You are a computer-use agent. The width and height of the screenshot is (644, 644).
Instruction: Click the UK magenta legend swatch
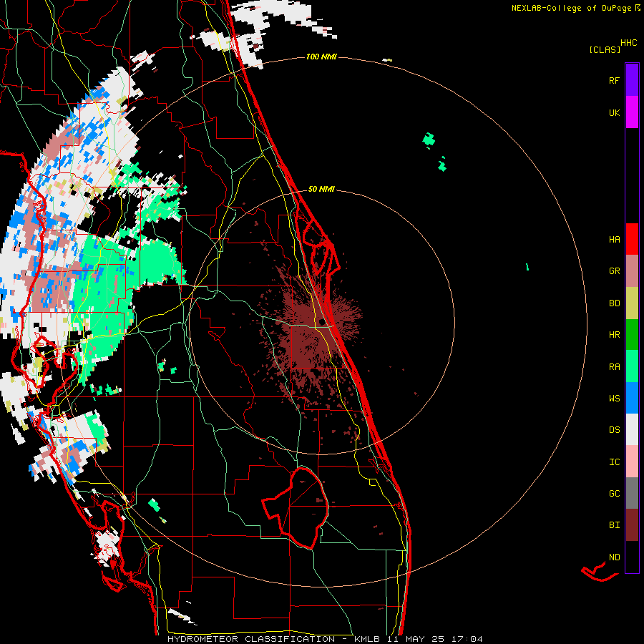pos(632,112)
